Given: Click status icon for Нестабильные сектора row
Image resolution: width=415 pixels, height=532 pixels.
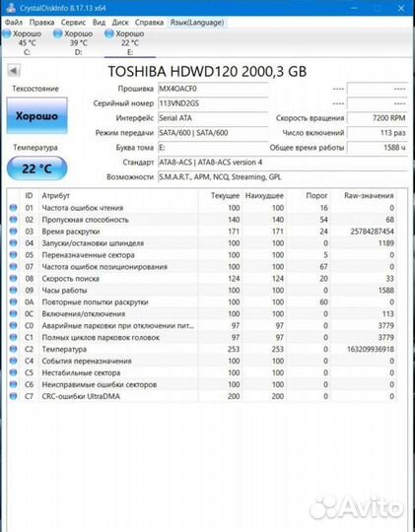Looking at the screenshot, I should (x=13, y=372).
